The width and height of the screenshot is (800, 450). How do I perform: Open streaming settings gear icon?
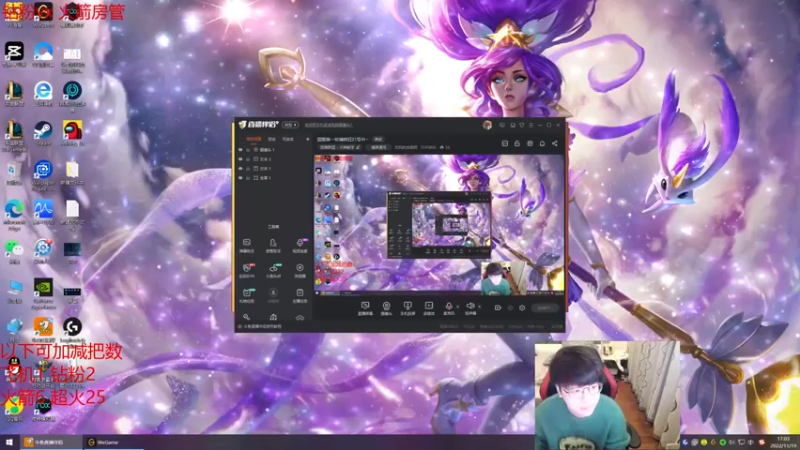(522, 308)
